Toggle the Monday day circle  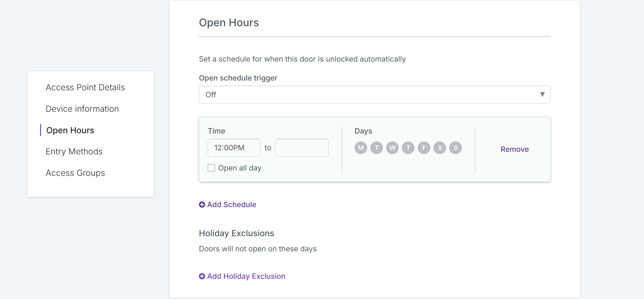361,148
